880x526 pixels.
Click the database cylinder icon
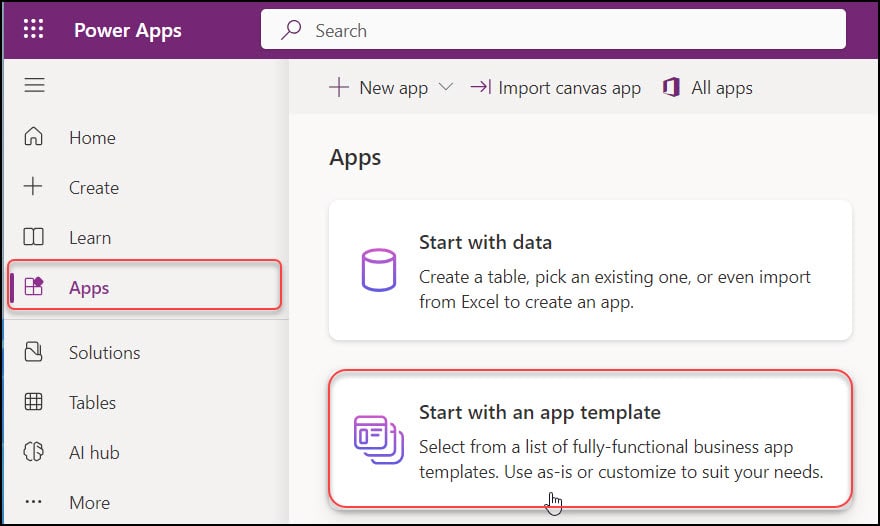click(379, 271)
